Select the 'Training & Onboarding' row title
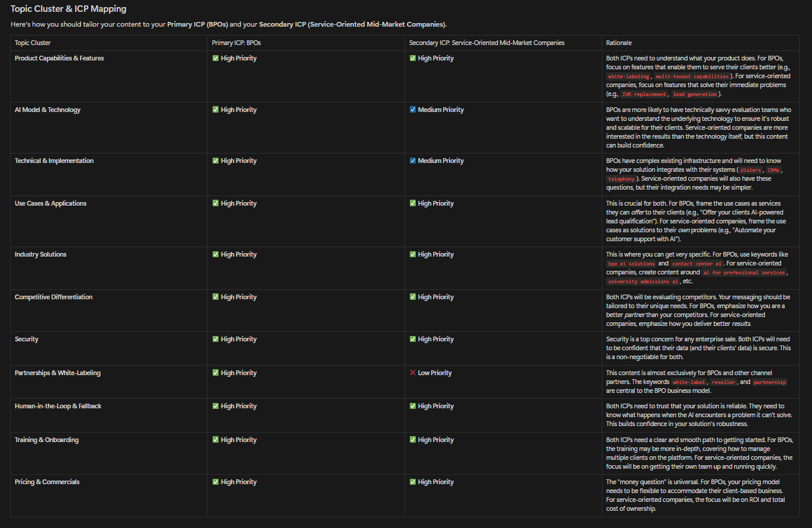This screenshot has height=528, width=812. click(47, 440)
